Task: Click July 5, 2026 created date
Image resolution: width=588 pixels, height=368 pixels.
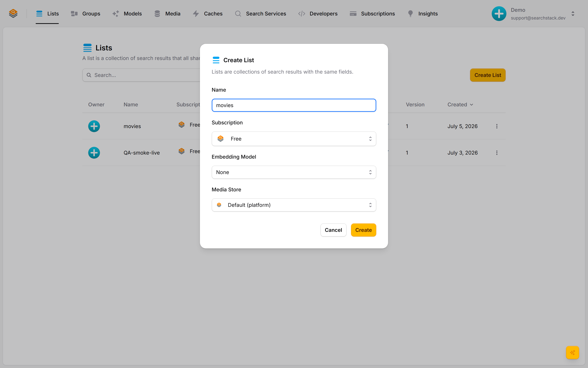Action: [x=462, y=126]
